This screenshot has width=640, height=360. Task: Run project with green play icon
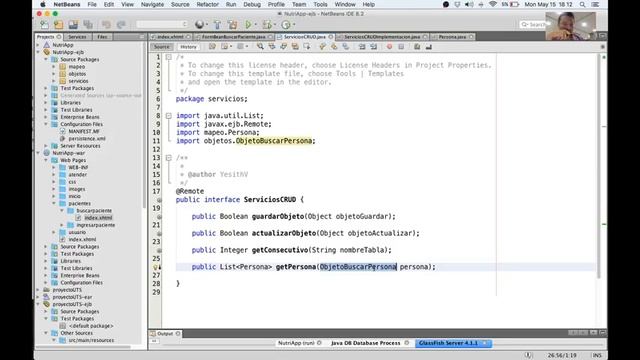click(x=248, y=25)
